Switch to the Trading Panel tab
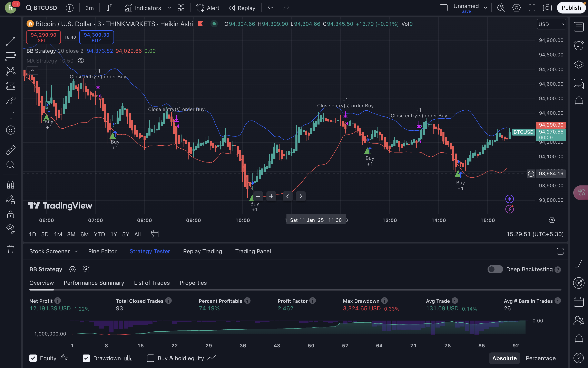Image resolution: width=588 pixels, height=368 pixels. [x=253, y=251]
